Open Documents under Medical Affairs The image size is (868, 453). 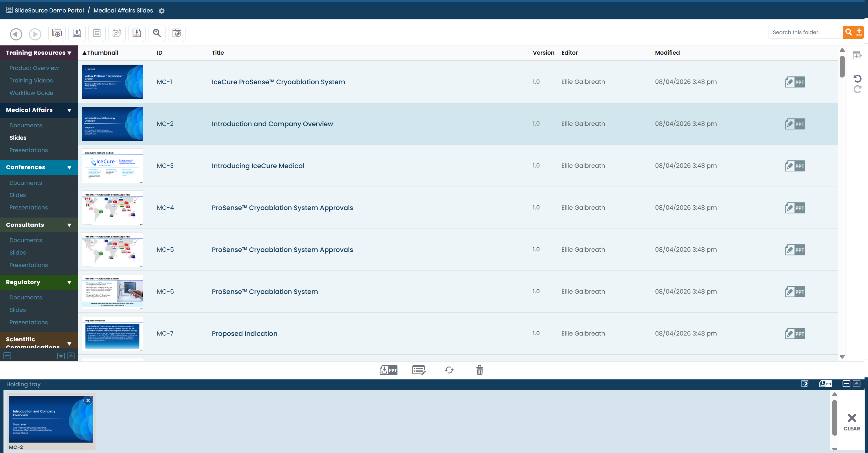click(25, 125)
